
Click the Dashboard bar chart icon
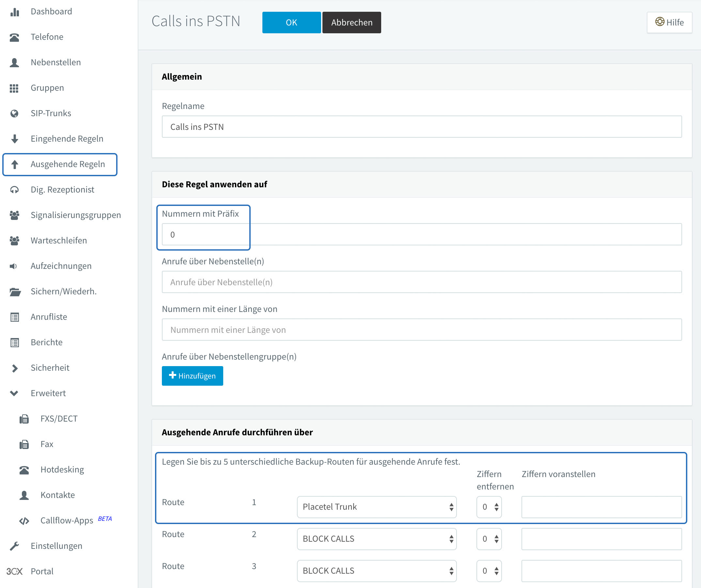pyautogui.click(x=14, y=12)
